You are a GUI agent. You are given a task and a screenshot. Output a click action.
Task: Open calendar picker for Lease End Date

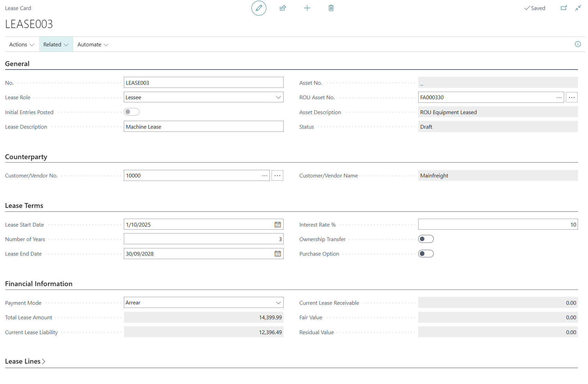click(x=277, y=254)
